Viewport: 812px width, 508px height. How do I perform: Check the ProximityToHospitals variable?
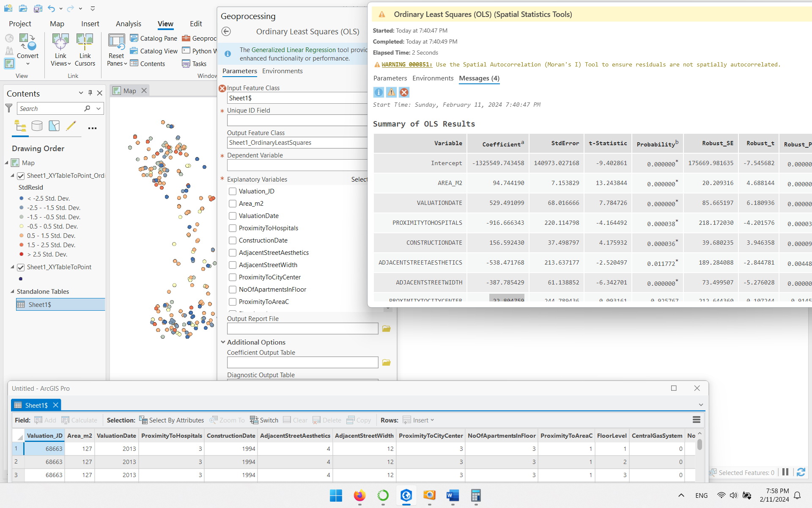[233, 228]
